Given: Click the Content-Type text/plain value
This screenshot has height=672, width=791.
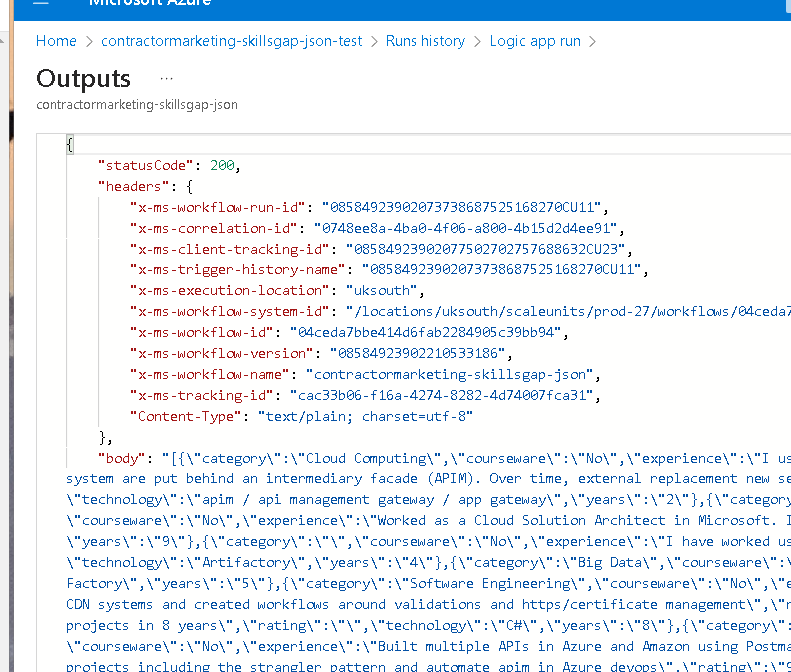Looking at the screenshot, I should (x=365, y=416).
